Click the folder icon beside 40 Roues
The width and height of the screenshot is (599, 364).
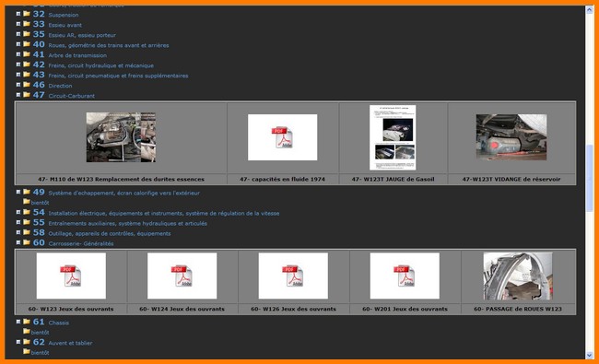click(27, 44)
